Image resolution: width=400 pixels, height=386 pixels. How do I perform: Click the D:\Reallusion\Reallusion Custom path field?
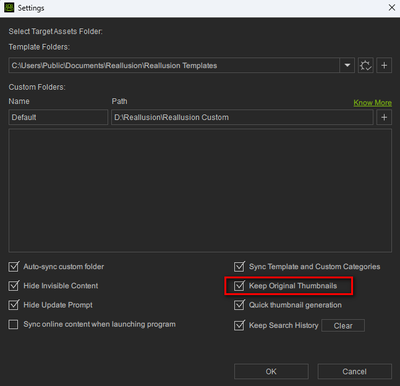[x=242, y=117]
